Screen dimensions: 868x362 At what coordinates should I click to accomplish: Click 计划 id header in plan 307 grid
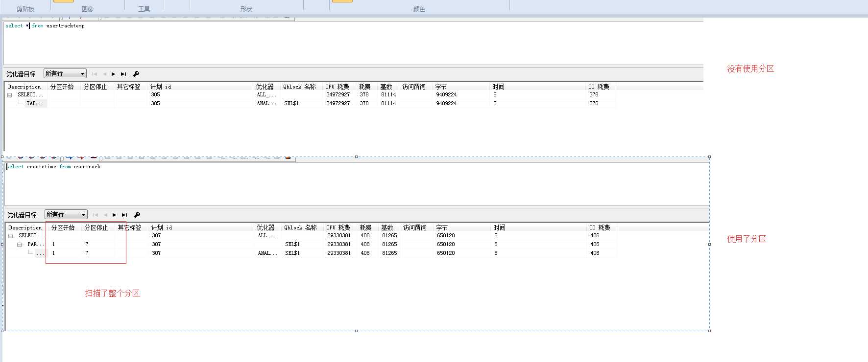pos(162,227)
